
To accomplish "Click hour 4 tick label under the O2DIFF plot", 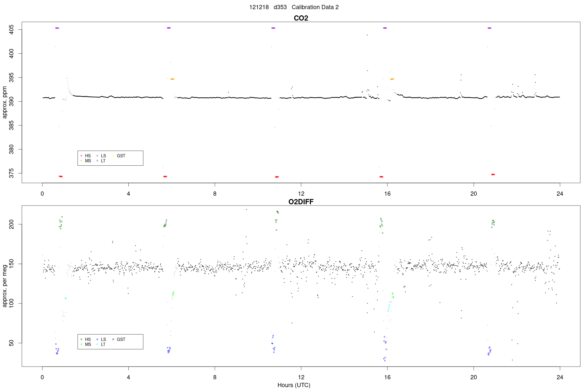I will click(x=128, y=377).
